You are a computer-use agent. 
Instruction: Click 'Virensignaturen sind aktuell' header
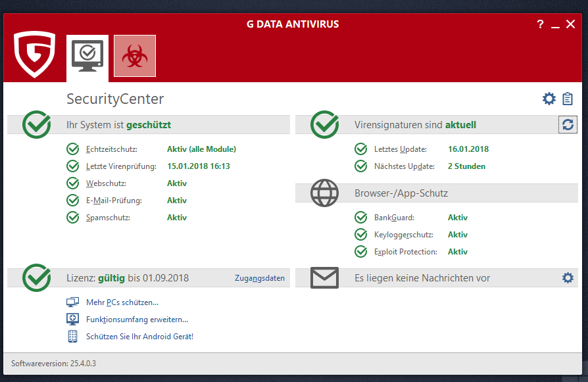(x=416, y=125)
